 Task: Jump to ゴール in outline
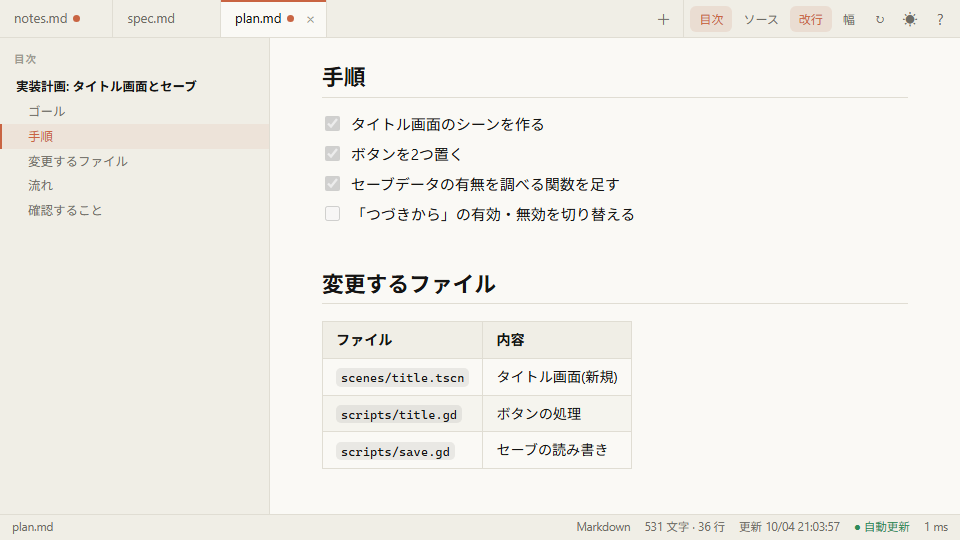coord(135,111)
